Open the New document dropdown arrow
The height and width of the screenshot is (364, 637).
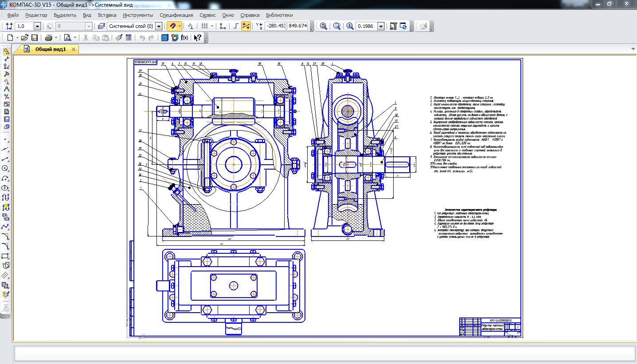coord(18,38)
